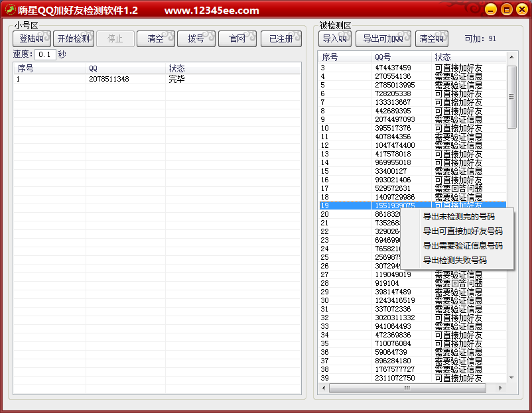532x413 pixels.
Task: Select row with QQ 407844356
Action: click(x=413, y=137)
